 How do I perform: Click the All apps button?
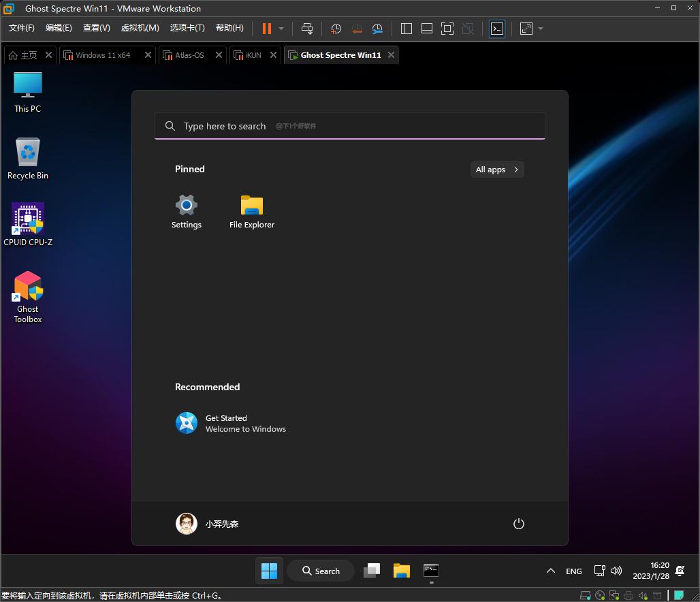click(496, 170)
